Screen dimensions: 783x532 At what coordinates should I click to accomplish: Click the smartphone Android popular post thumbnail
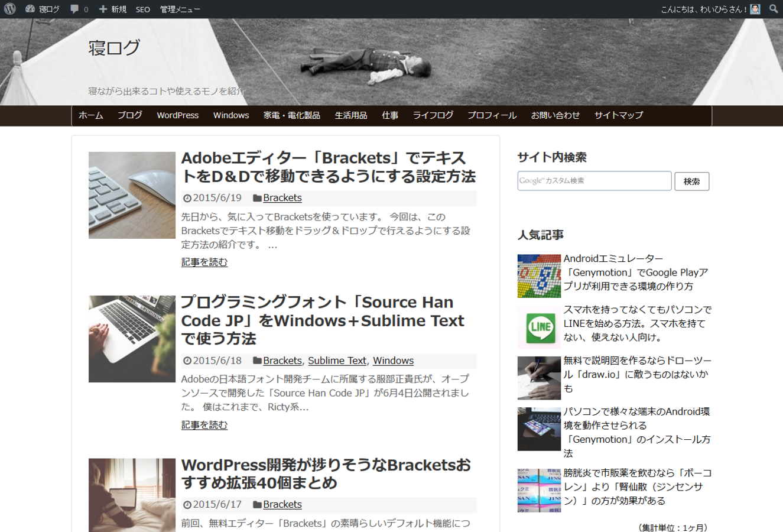pyautogui.click(x=539, y=429)
